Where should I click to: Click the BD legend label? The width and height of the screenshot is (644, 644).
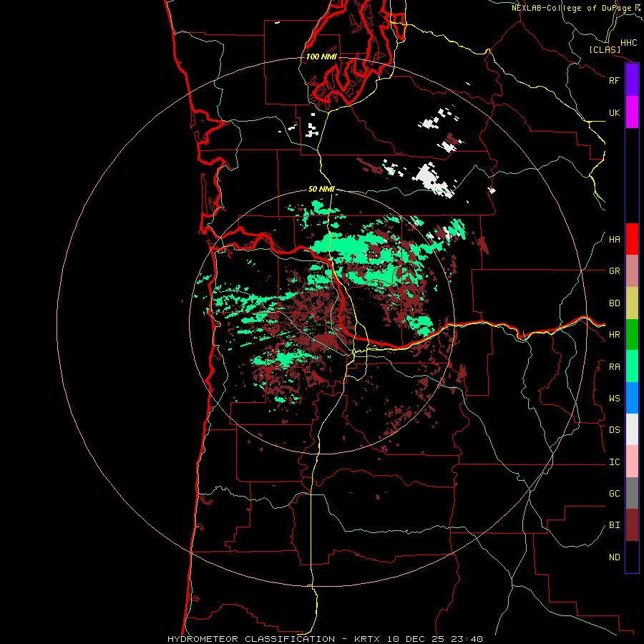click(x=614, y=303)
